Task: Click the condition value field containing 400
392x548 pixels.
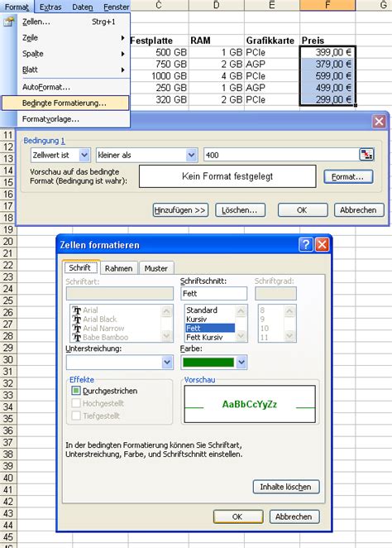Action: click(281, 155)
